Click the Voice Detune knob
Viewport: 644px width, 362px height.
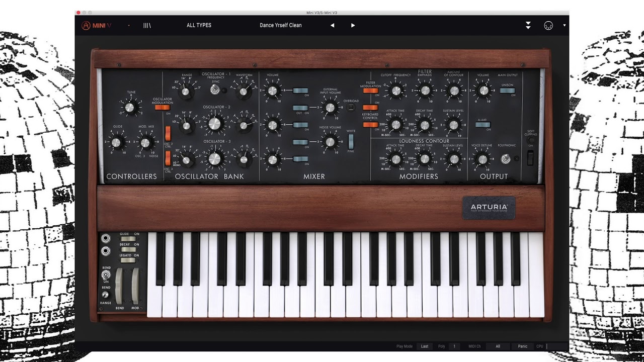[482, 160]
